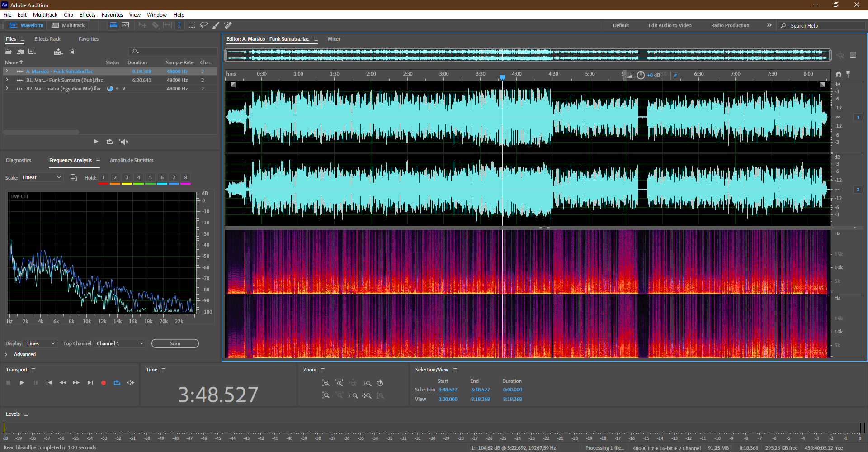The height and width of the screenshot is (452, 868).
Task: Click the Scan button
Action: (x=175, y=343)
